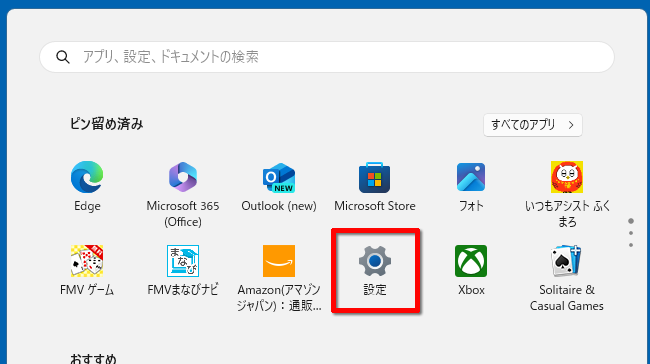Launch Microsoft 365 (Office)
Image resolution: width=650 pixels, height=364 pixels.
coord(183,194)
